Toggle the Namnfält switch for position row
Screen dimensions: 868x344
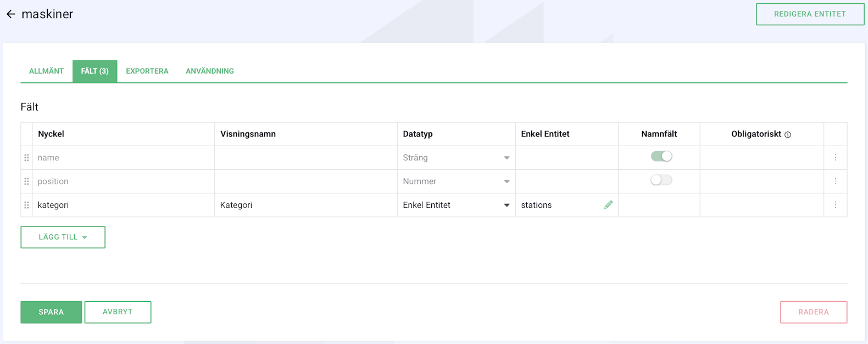tap(661, 180)
